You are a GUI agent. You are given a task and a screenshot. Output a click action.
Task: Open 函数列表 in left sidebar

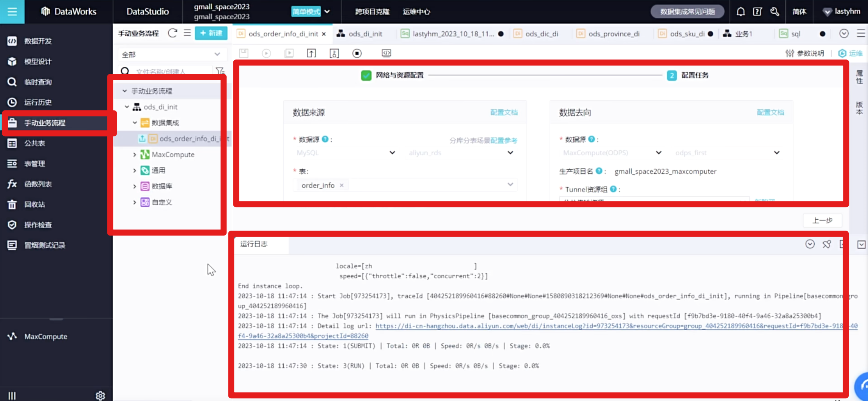[x=38, y=184]
